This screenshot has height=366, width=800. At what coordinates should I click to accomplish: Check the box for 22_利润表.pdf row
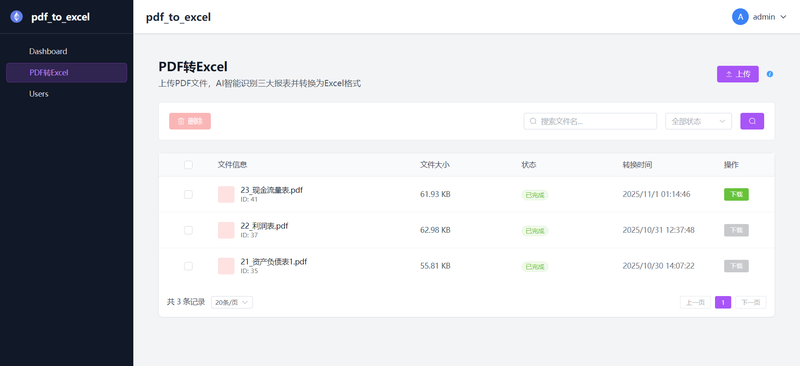[x=188, y=230]
